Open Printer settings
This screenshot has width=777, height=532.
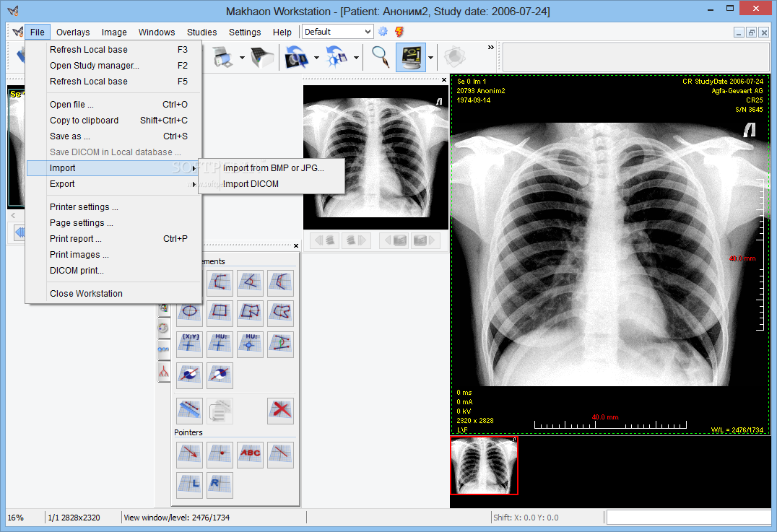(x=113, y=207)
